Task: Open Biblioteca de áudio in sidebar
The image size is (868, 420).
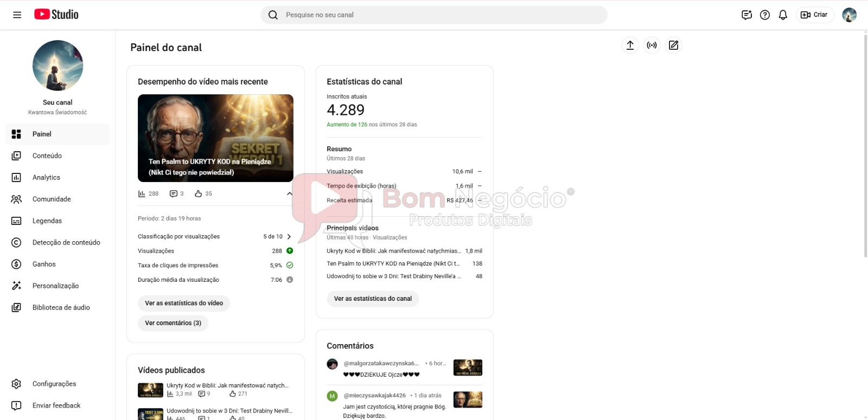Action: pyautogui.click(x=58, y=307)
